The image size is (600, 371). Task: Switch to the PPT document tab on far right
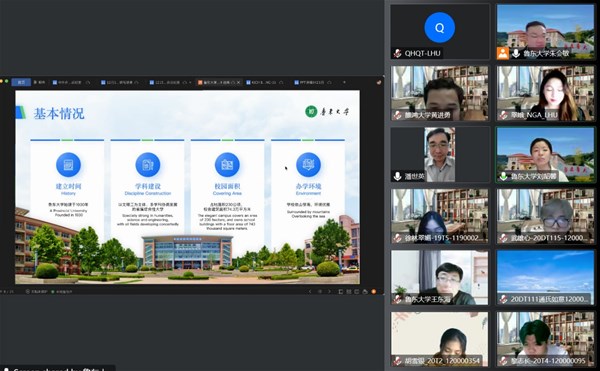point(311,82)
